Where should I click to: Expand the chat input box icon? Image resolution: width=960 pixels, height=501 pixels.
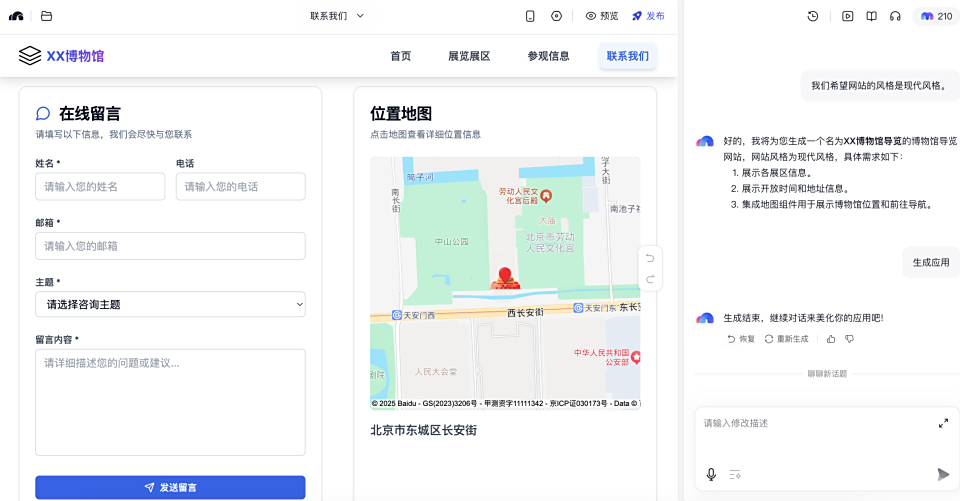pyautogui.click(x=943, y=423)
